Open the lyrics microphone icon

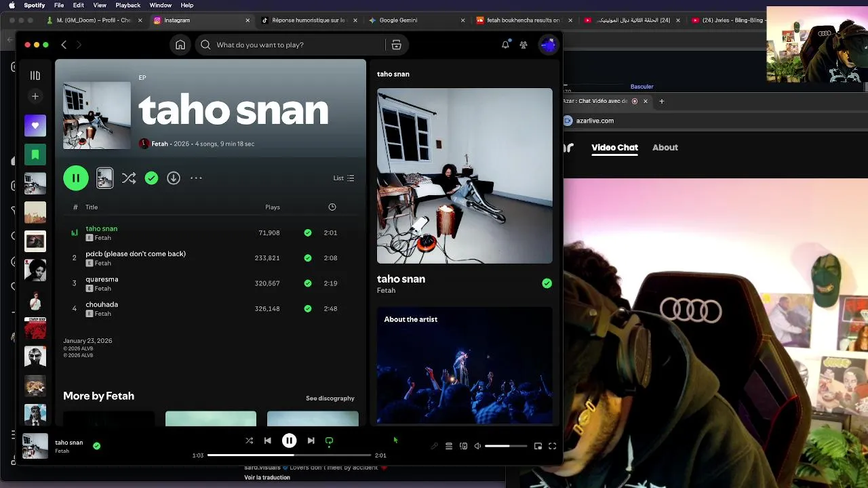pyautogui.click(x=434, y=446)
